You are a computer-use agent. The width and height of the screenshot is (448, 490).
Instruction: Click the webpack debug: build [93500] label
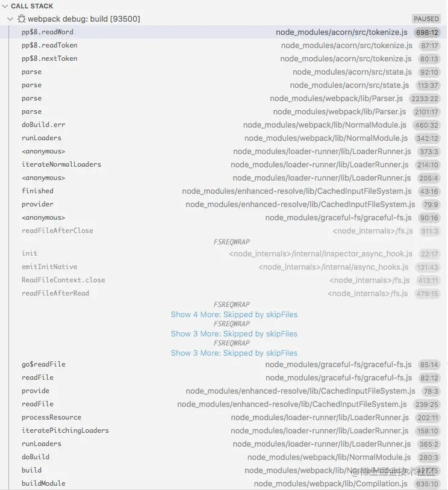point(84,19)
